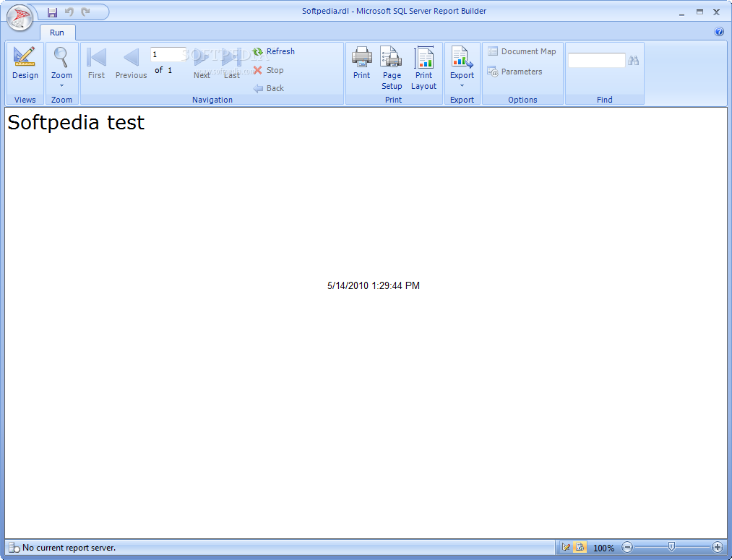732x560 pixels.
Task: Open the Report Builder application button
Action: tap(20, 18)
